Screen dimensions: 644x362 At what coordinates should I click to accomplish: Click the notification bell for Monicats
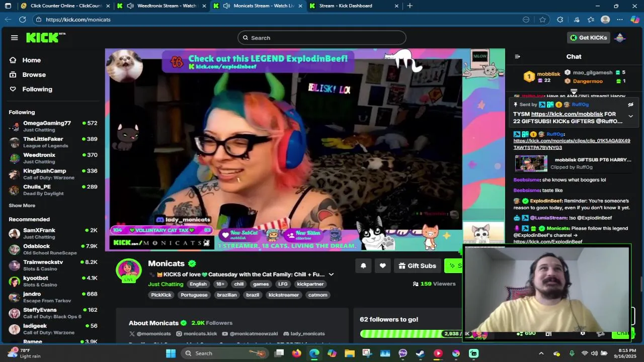tap(363, 266)
